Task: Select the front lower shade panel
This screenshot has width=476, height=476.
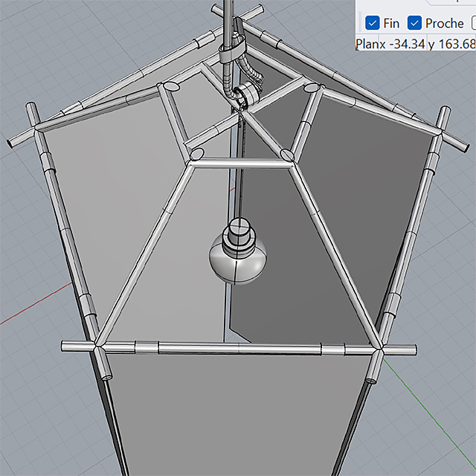Action: (x=238, y=416)
